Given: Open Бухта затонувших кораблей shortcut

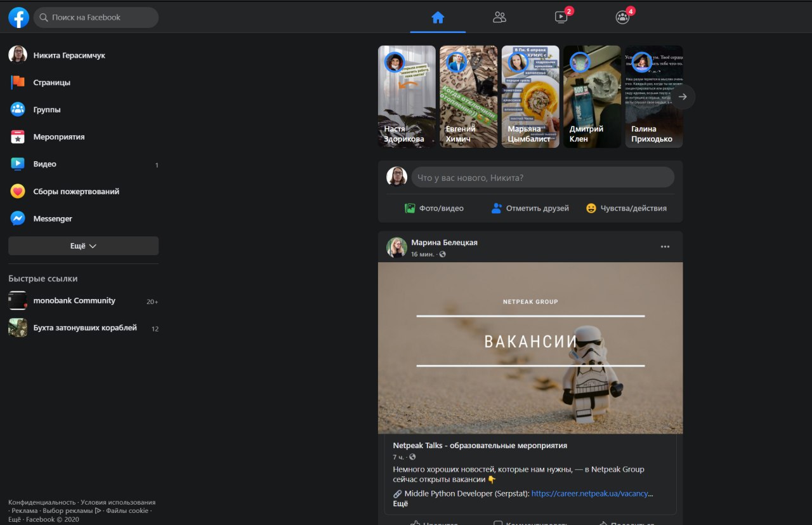Looking at the screenshot, I should [x=83, y=328].
